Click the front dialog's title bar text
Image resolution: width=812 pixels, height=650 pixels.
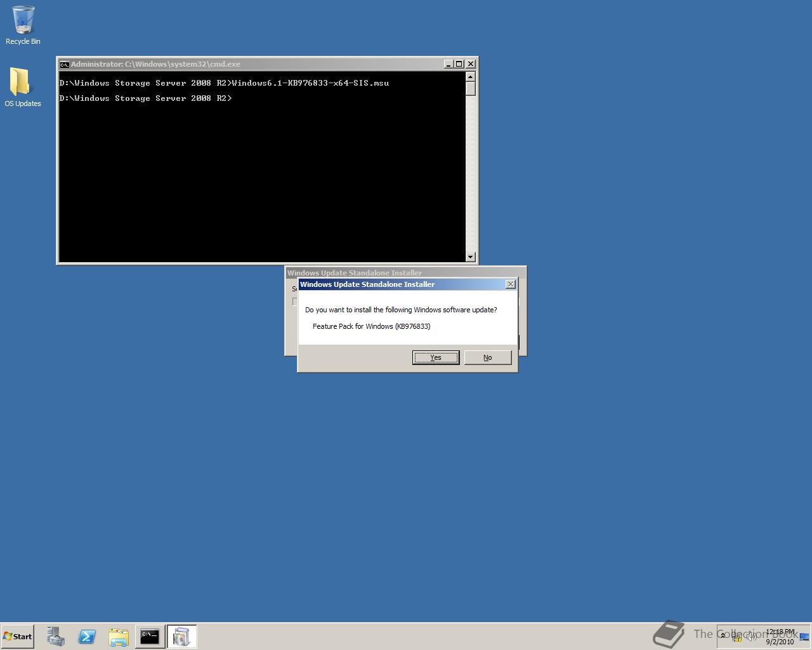pyautogui.click(x=367, y=284)
